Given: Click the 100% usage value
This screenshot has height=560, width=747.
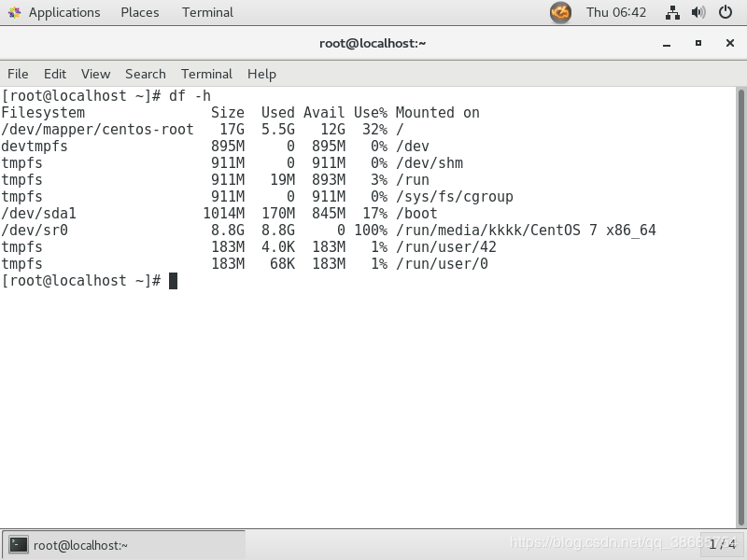Looking at the screenshot, I should click(371, 231).
